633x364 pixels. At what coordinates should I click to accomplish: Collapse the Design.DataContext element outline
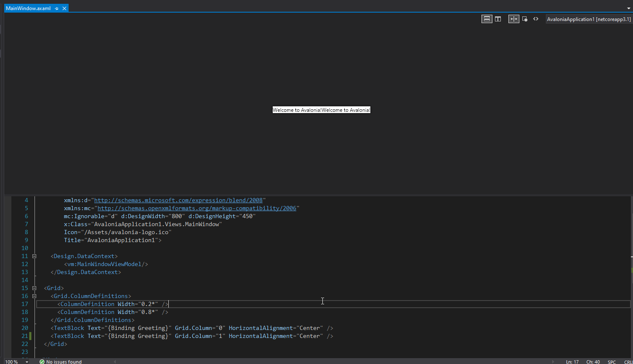pyautogui.click(x=34, y=256)
